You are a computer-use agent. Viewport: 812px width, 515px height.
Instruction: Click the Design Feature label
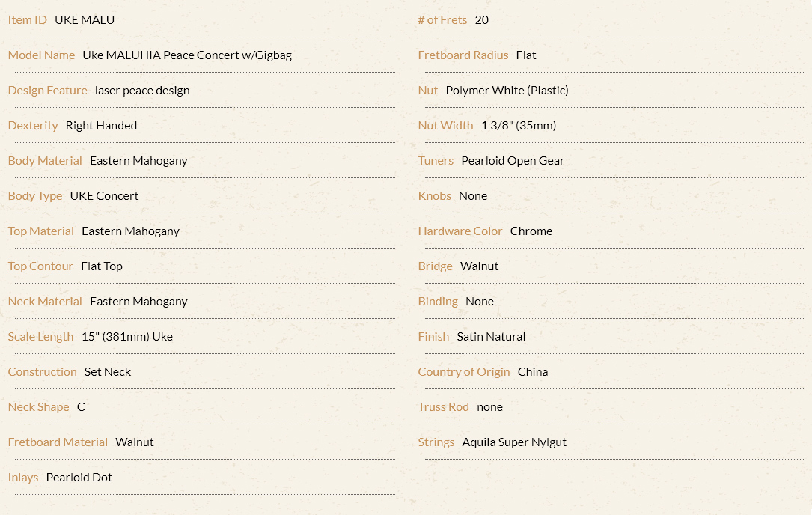pos(48,91)
